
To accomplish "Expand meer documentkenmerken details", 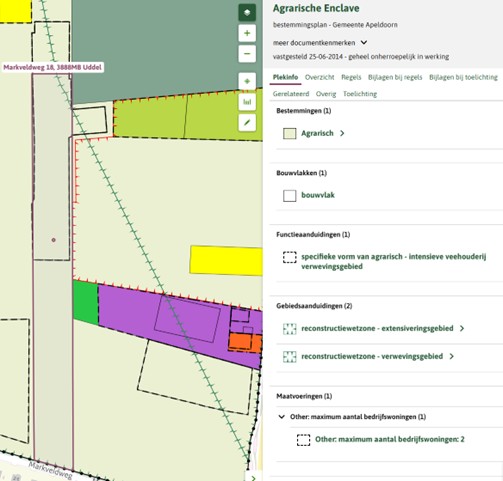I will click(364, 43).
